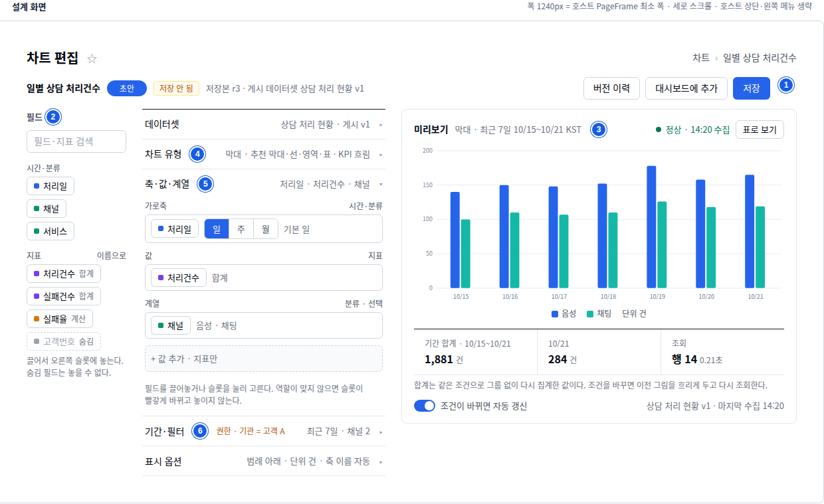Click 처리건수 chip in 값 slot
This screenshot has height=504, width=824.
click(179, 278)
